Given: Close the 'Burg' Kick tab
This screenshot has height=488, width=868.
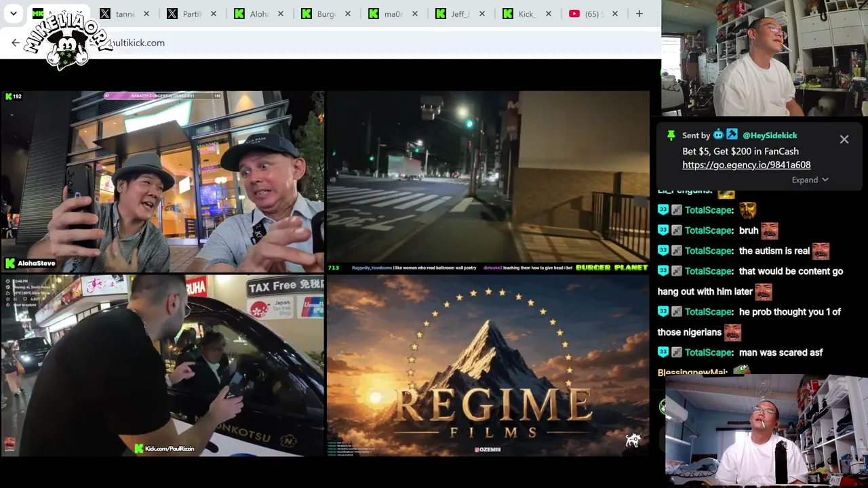Looking at the screenshot, I should point(347,14).
